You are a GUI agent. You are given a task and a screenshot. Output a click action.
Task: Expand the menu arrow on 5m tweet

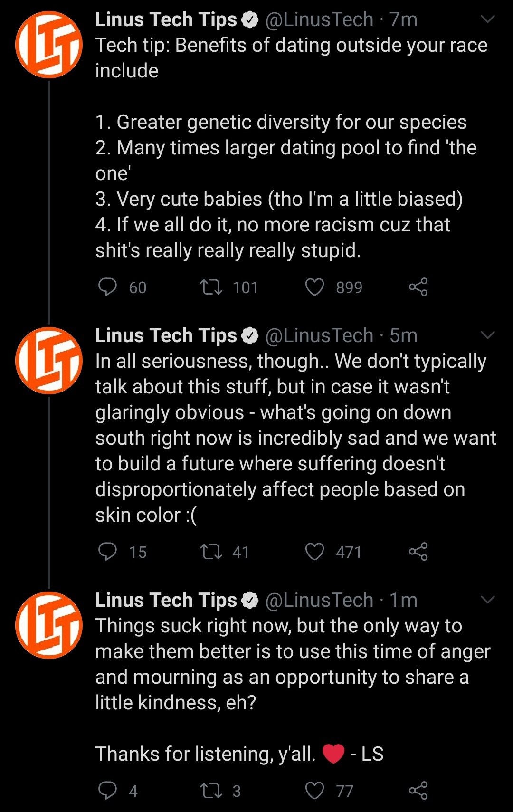pos(488,335)
